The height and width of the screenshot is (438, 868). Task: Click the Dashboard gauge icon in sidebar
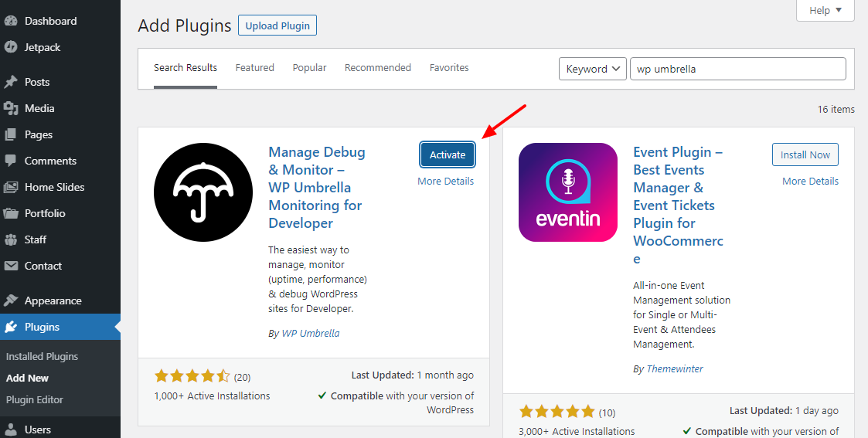pos(11,21)
